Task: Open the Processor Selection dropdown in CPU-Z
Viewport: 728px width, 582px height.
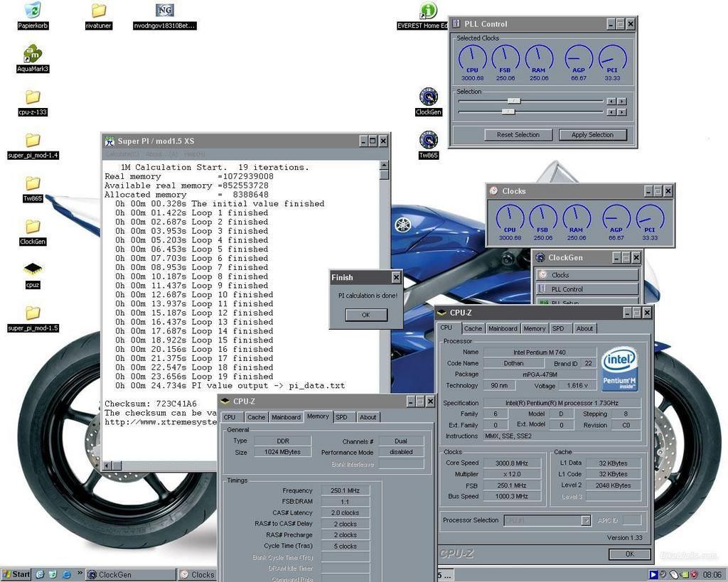Action: (586, 521)
